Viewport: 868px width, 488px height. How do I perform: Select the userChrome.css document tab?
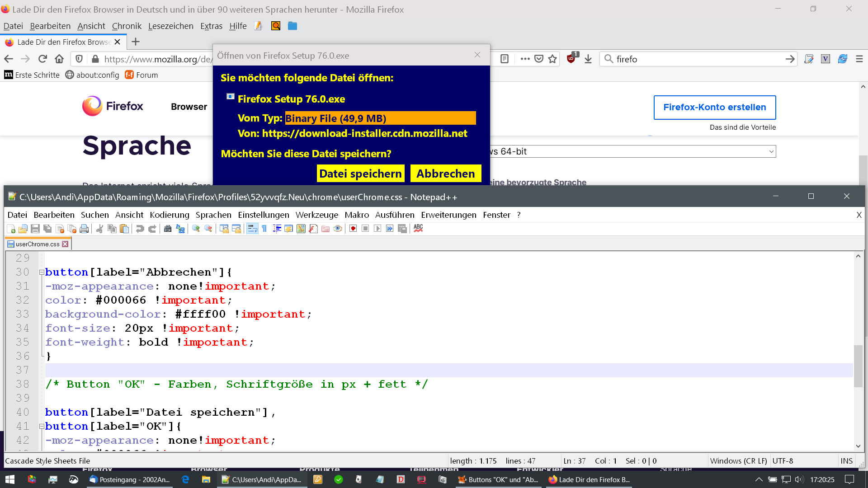coord(38,244)
